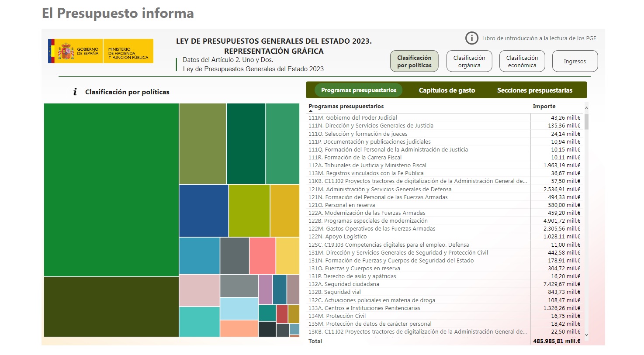The image size is (644, 355).
Task: Open the Ingresos view
Action: 575,61
